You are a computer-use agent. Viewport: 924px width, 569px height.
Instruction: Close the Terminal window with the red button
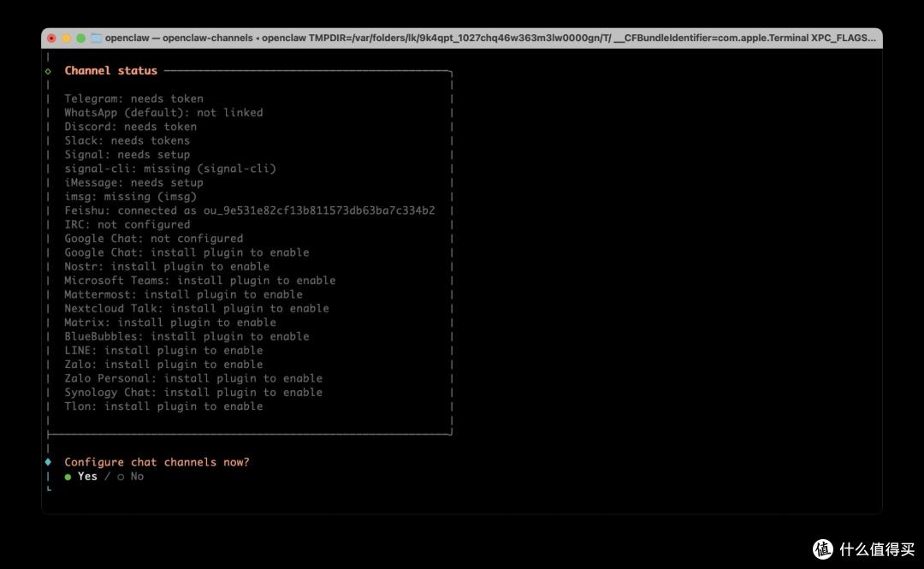[52, 39]
